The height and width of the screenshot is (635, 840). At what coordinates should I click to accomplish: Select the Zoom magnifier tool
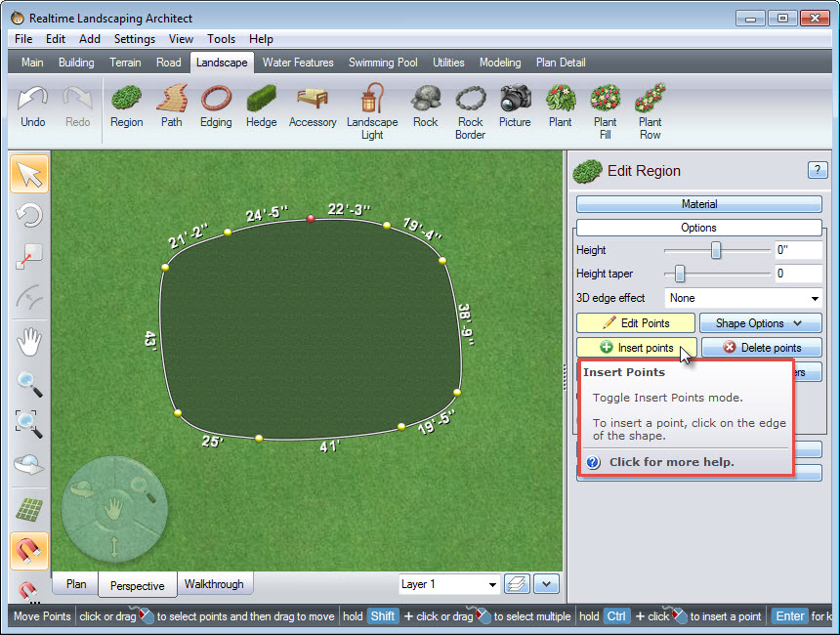29,384
